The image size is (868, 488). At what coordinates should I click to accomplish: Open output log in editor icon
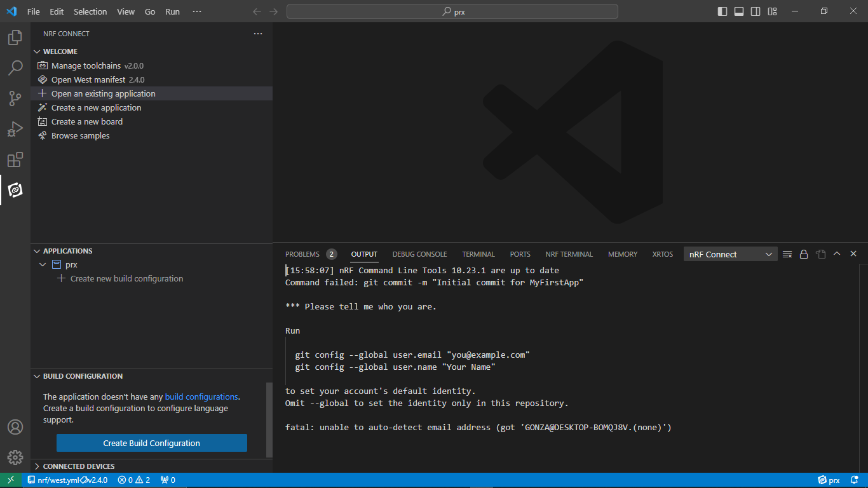click(820, 254)
